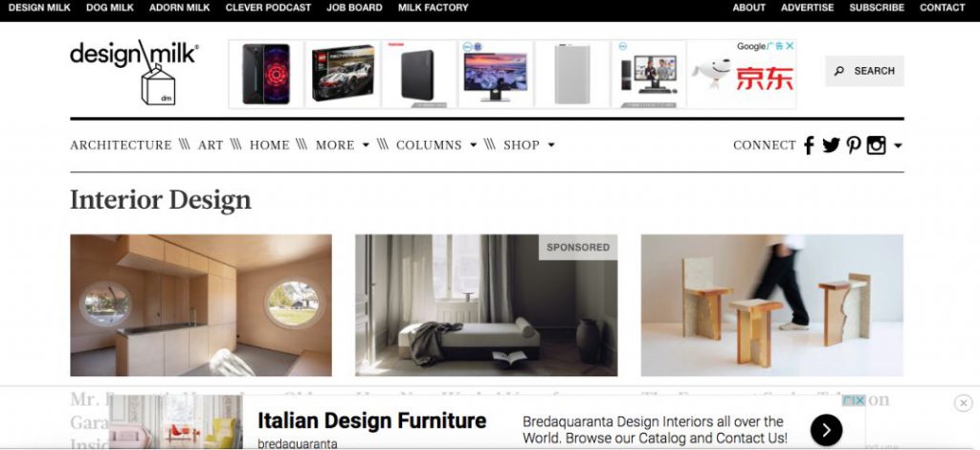The image size is (980, 450).
Task: Click the arrow button on furniture ad
Action: tap(826, 429)
